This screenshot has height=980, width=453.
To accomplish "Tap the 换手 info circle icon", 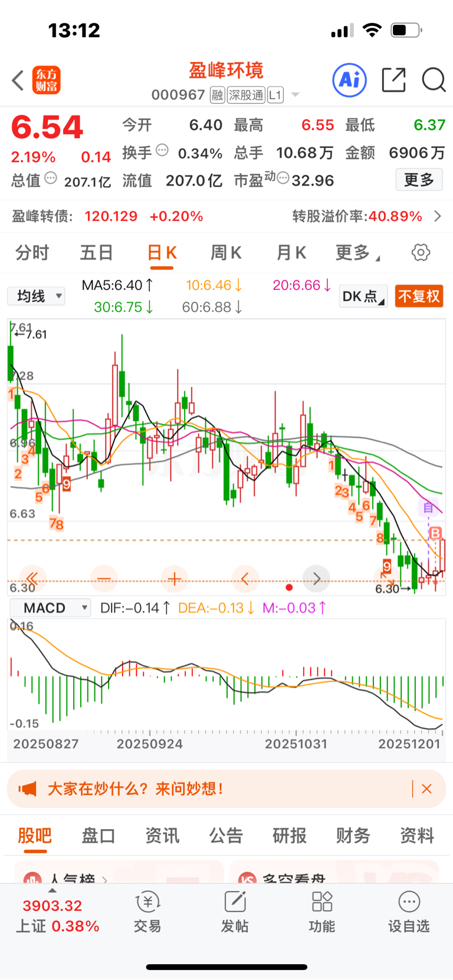I will pos(162,150).
